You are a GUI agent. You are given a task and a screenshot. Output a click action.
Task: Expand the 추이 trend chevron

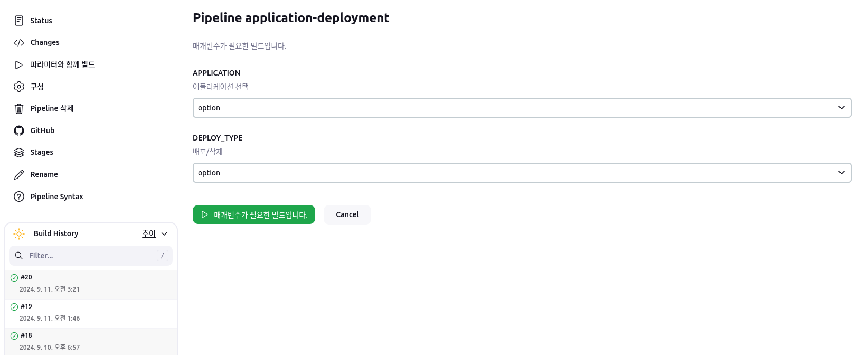coord(164,234)
